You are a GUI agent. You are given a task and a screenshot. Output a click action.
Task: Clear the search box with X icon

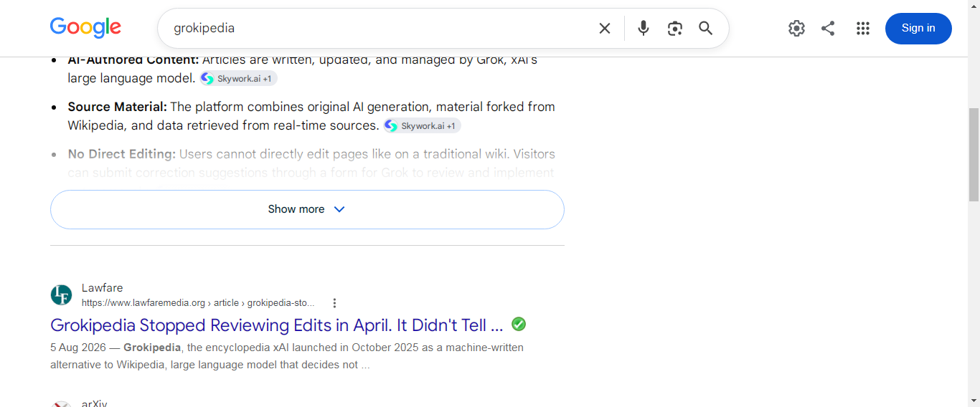605,28
